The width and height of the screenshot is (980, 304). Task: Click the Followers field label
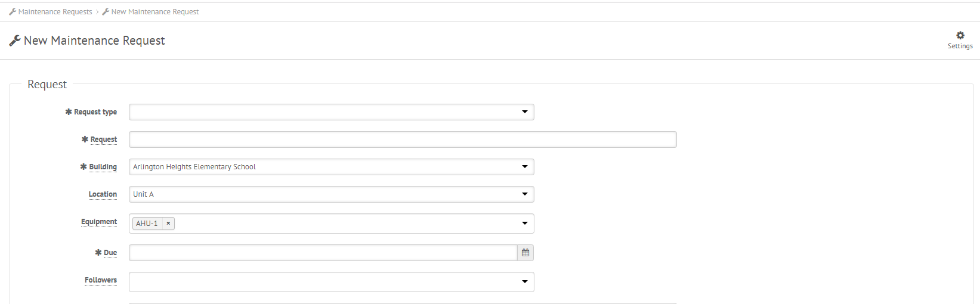(101, 280)
